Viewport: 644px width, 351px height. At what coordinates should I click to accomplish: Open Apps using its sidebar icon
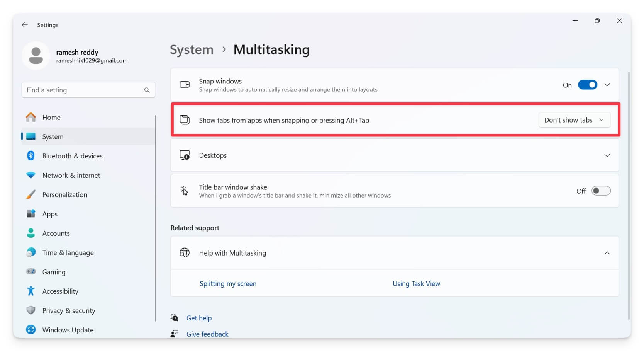[x=31, y=214]
